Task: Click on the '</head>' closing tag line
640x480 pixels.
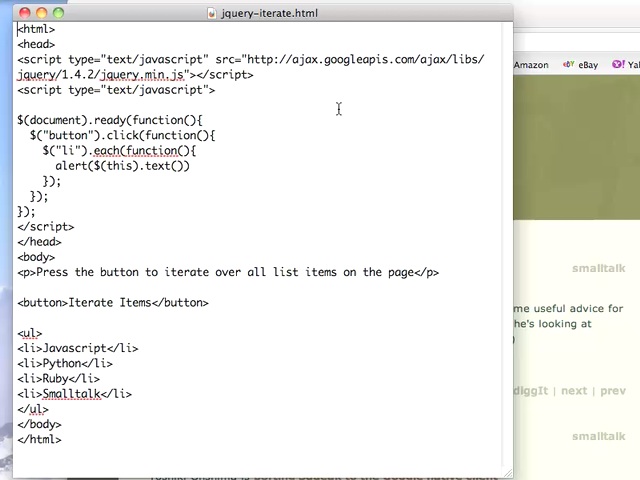Action: 39,242
